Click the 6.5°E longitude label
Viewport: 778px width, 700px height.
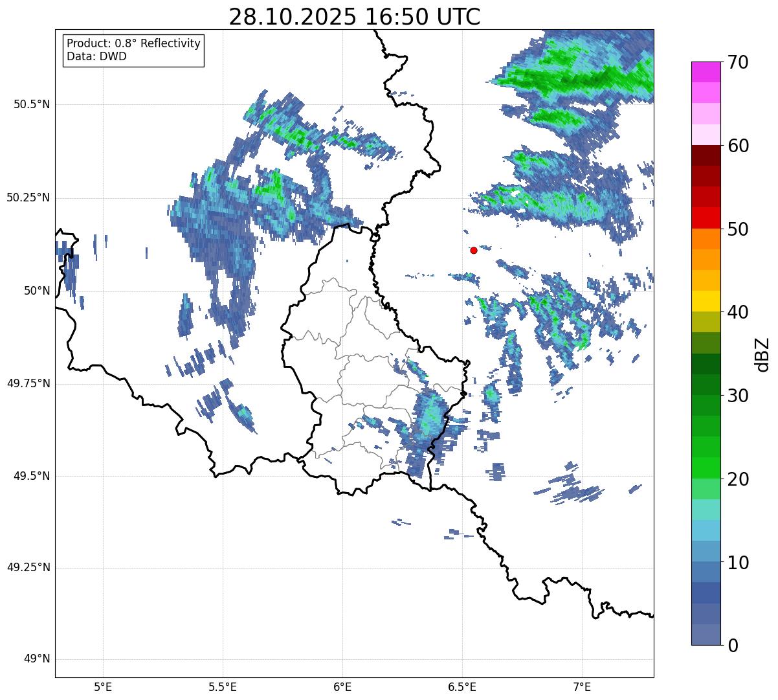[462, 687]
